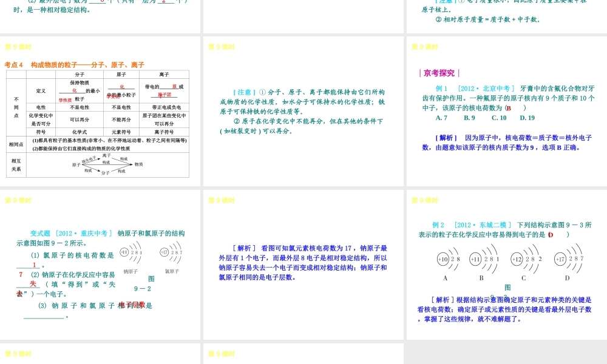607x364 pixels.
Task: Open the partial slide mentioning 相对原子质量≈质子数+中子数
Action: click(x=507, y=16)
